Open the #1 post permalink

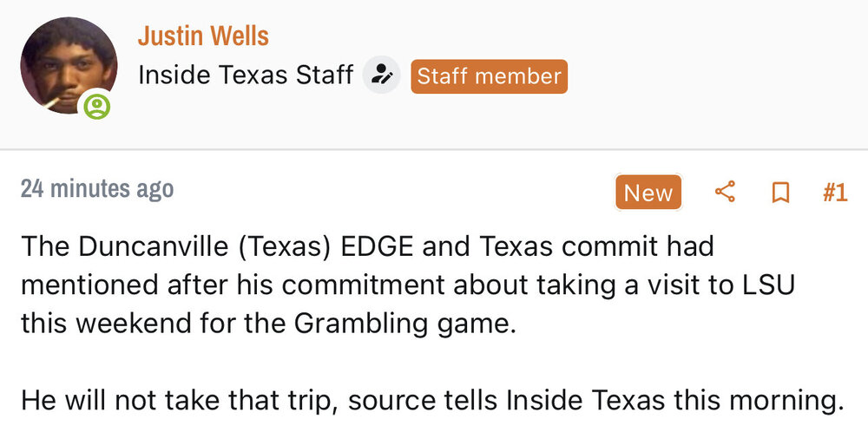pos(834,193)
